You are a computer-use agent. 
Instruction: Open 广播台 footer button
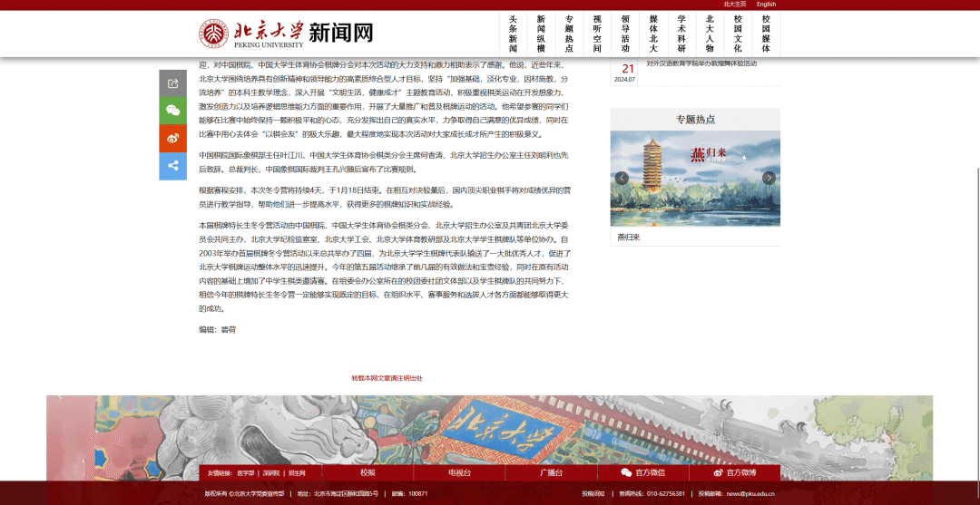(552, 472)
